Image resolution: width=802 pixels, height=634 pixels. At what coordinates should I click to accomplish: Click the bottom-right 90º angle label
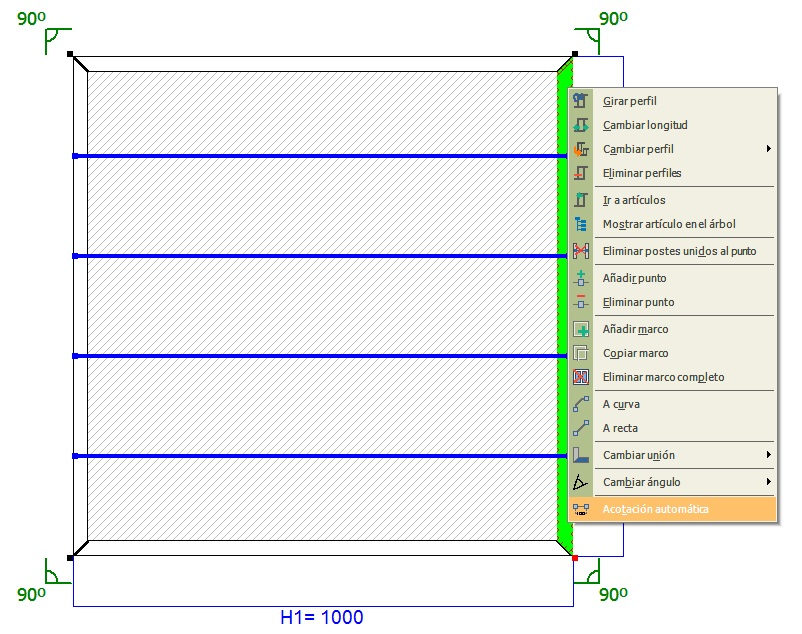(x=613, y=595)
